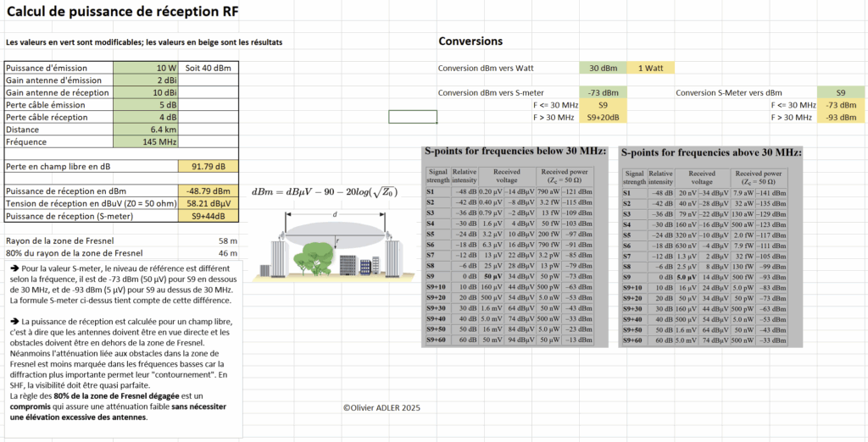868x442 pixels.
Task: Select the reception cable loss "4 dB" cell
Action: [x=146, y=118]
